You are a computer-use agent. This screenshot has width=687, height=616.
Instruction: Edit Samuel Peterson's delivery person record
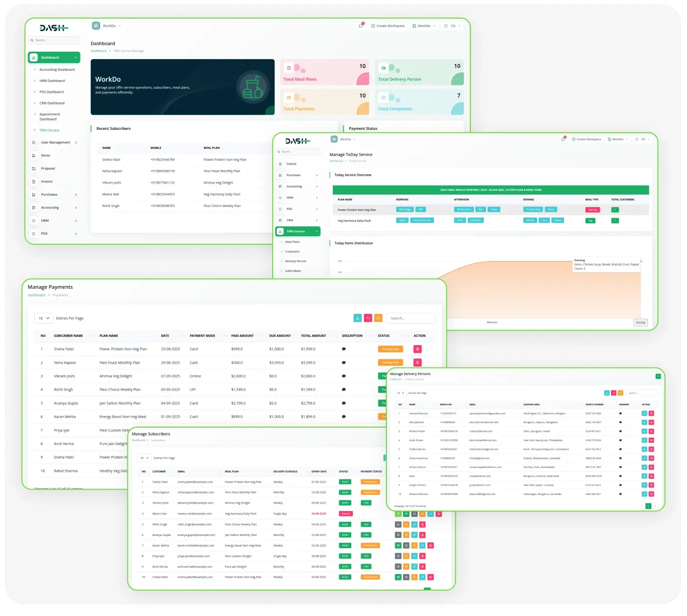tap(644, 413)
